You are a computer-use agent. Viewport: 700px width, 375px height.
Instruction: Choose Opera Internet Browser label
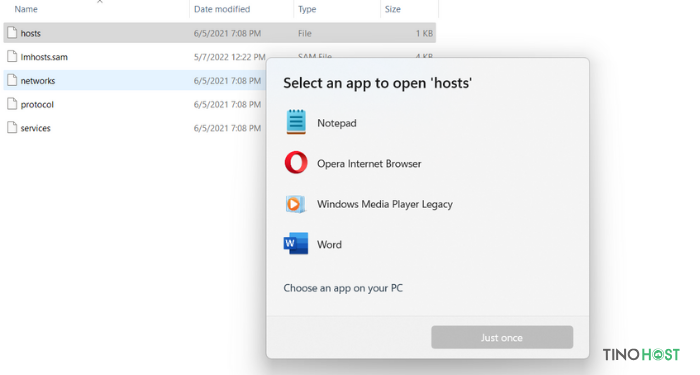point(369,163)
